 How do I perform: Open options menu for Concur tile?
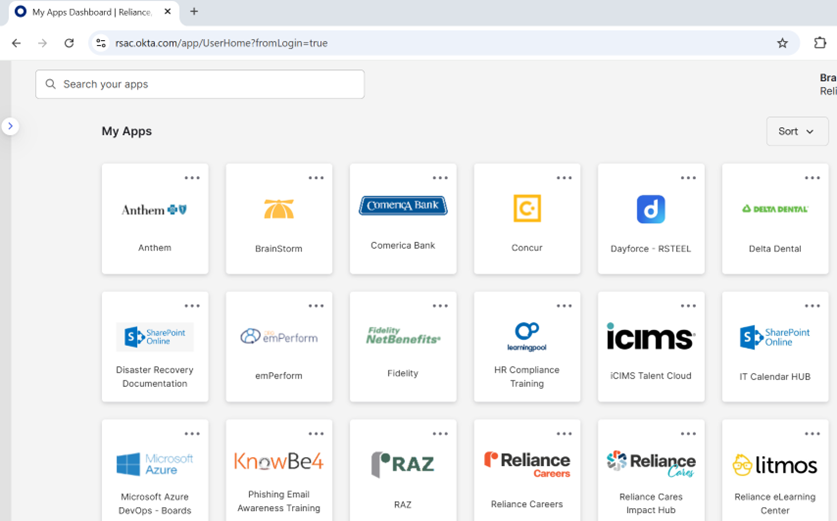564,178
